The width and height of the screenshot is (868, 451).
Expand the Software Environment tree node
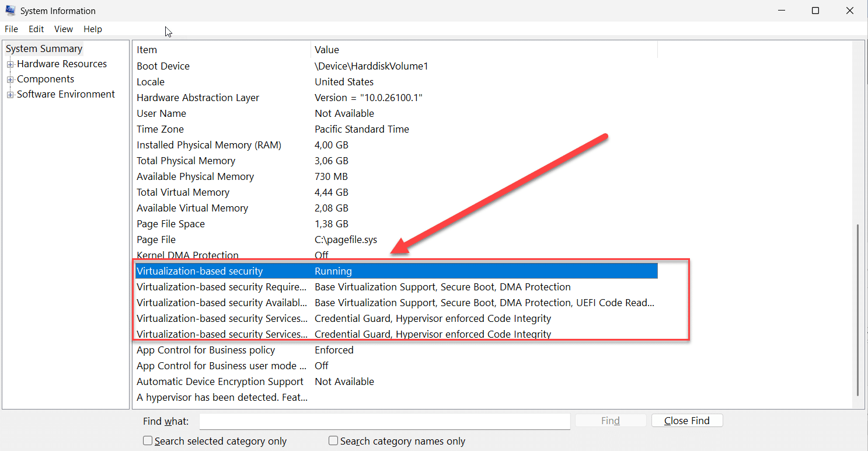[x=11, y=94]
